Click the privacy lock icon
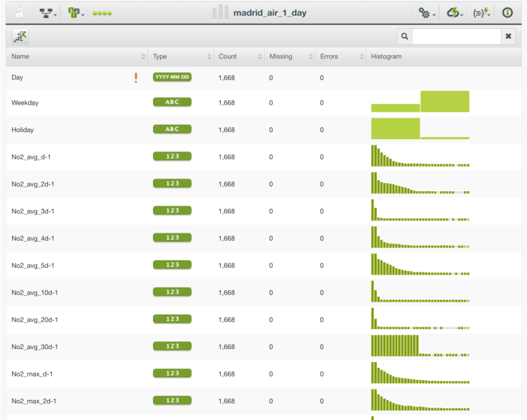 point(20,12)
